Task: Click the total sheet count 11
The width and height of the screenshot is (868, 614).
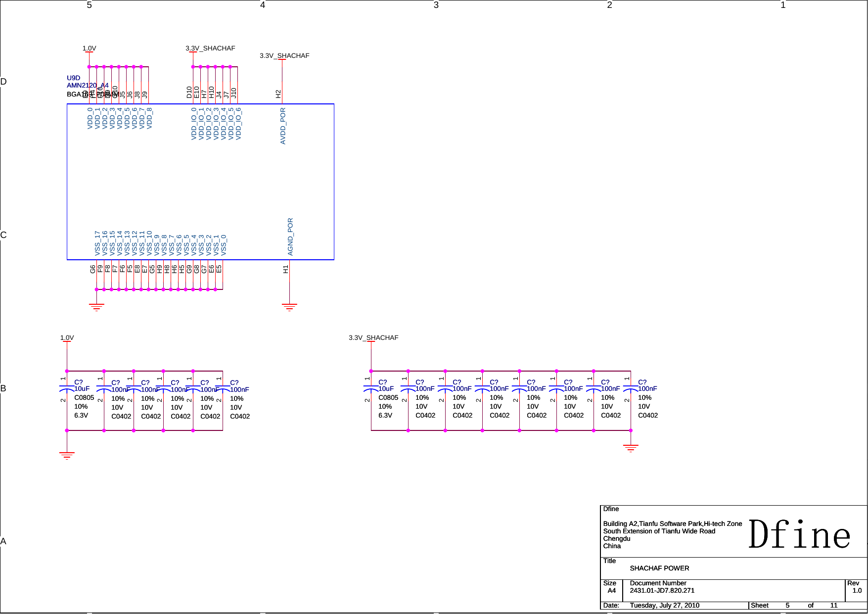Action: [834, 606]
